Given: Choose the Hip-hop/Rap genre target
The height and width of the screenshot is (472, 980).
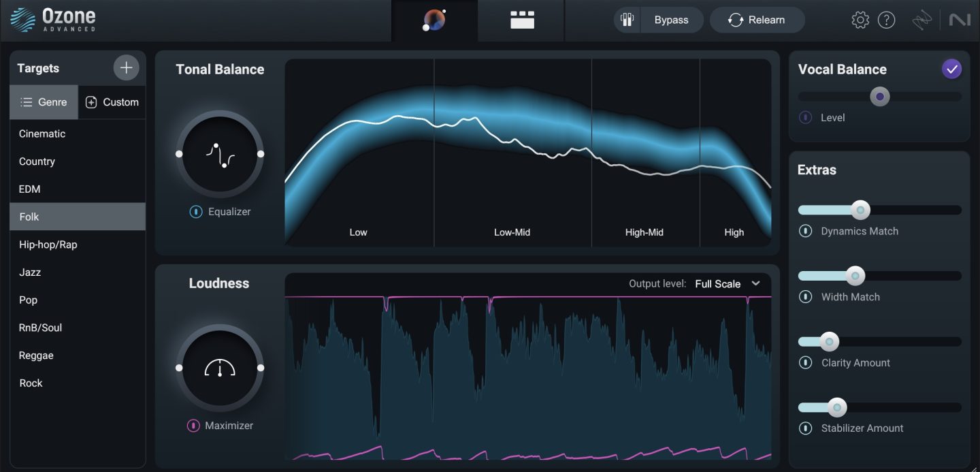Looking at the screenshot, I should tap(48, 245).
